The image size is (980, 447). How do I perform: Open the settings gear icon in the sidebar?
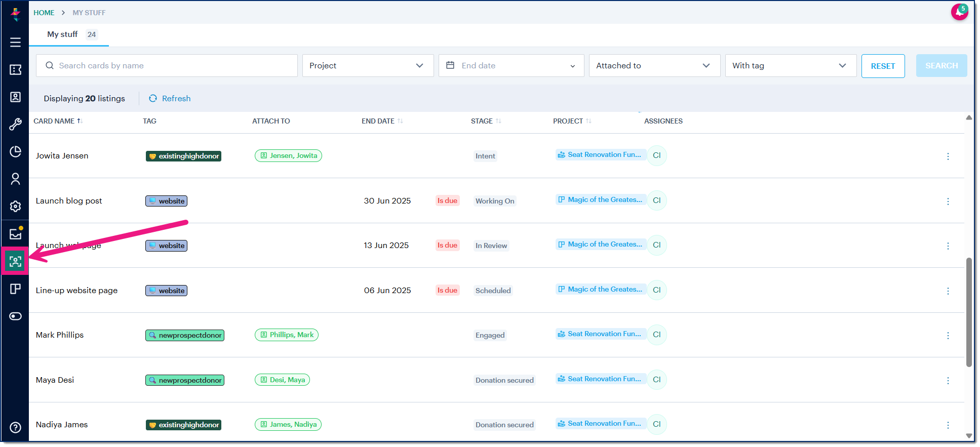[x=15, y=207]
